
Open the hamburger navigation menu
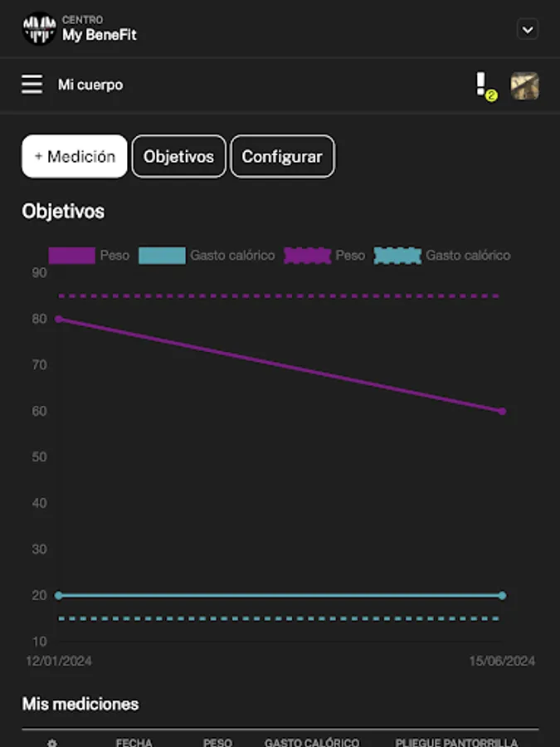click(x=32, y=85)
